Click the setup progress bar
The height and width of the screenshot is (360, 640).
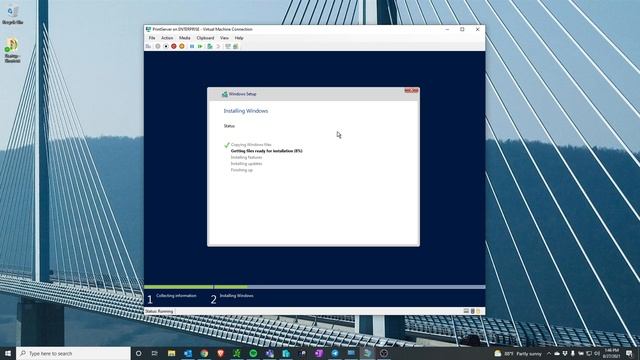tap(314, 287)
